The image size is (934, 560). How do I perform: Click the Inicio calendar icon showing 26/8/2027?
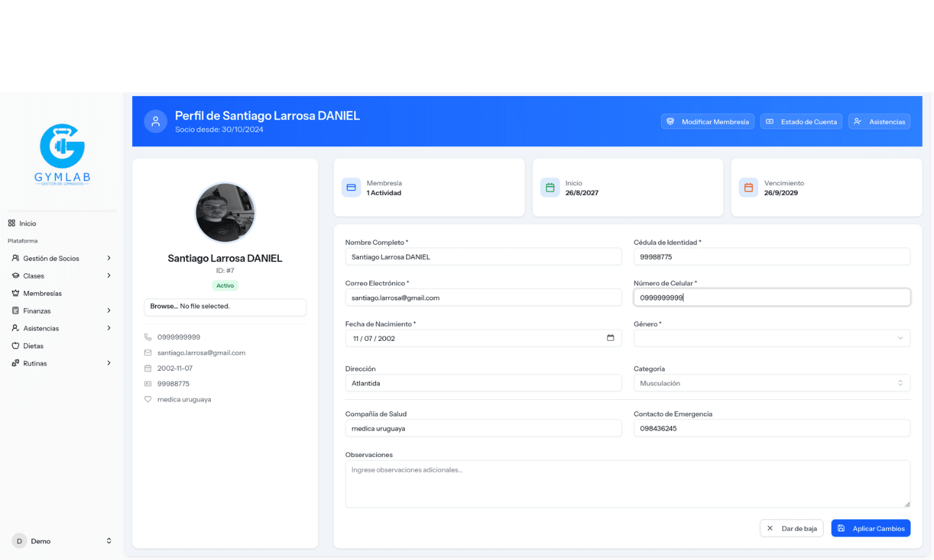pyautogui.click(x=550, y=187)
